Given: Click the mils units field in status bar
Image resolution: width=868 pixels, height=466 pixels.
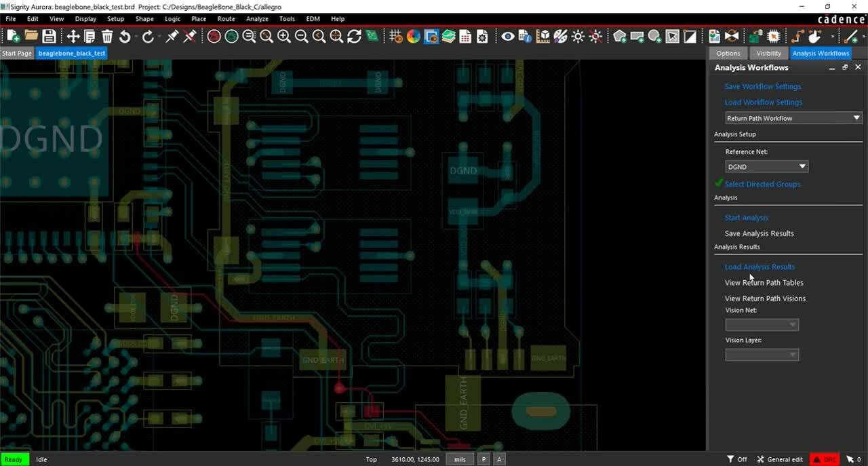Looking at the screenshot, I should point(460,459).
